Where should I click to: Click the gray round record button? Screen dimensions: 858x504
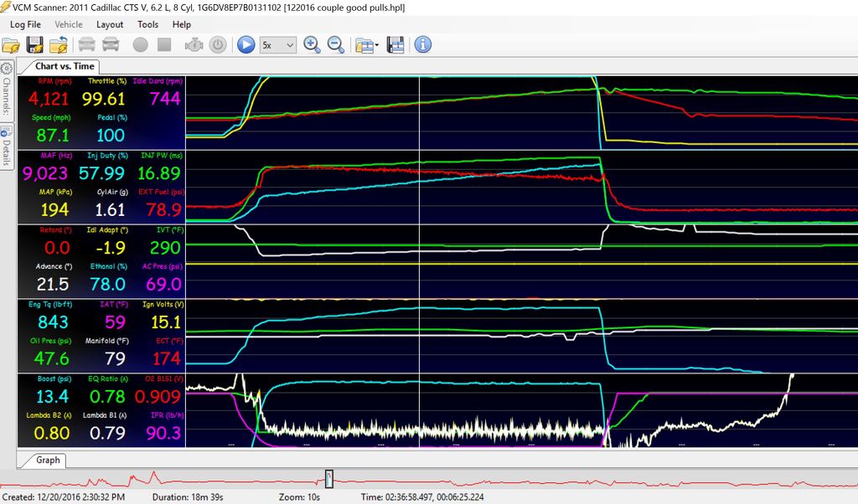point(141,45)
